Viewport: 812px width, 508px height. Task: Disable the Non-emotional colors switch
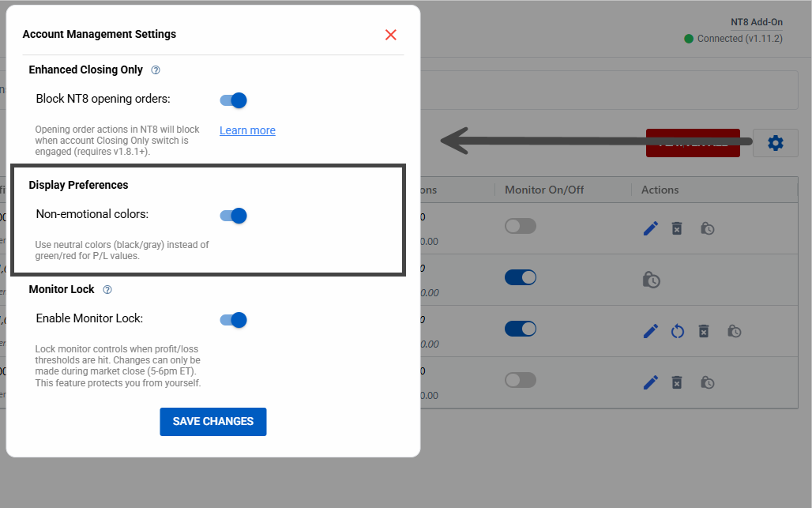[234, 216]
